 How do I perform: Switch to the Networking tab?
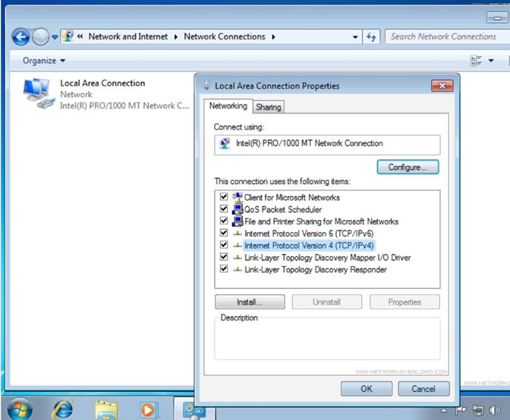click(228, 106)
